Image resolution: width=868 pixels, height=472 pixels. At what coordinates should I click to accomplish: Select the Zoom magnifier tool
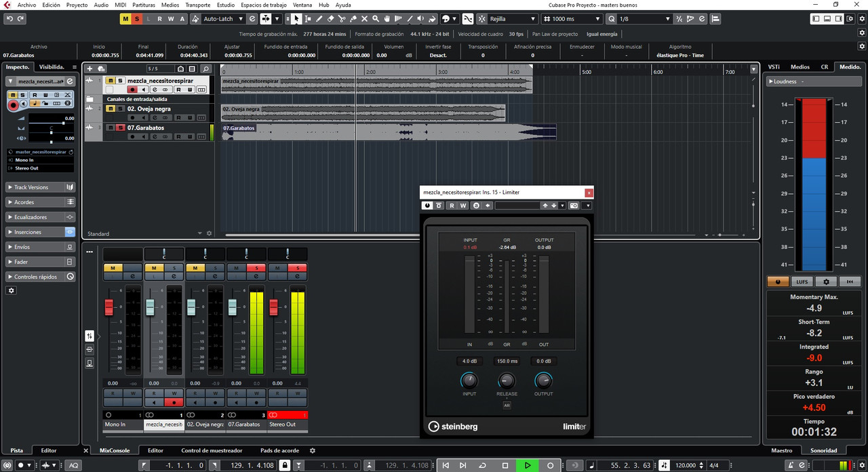pos(376,18)
